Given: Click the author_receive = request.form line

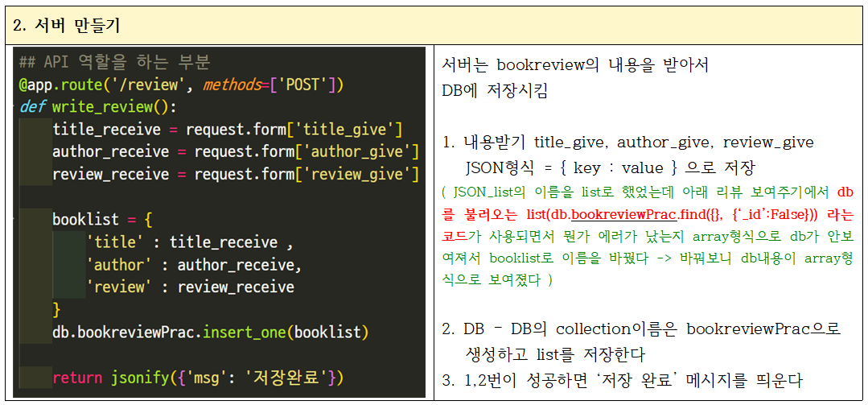Looking at the screenshot, I should pyautogui.click(x=235, y=152).
